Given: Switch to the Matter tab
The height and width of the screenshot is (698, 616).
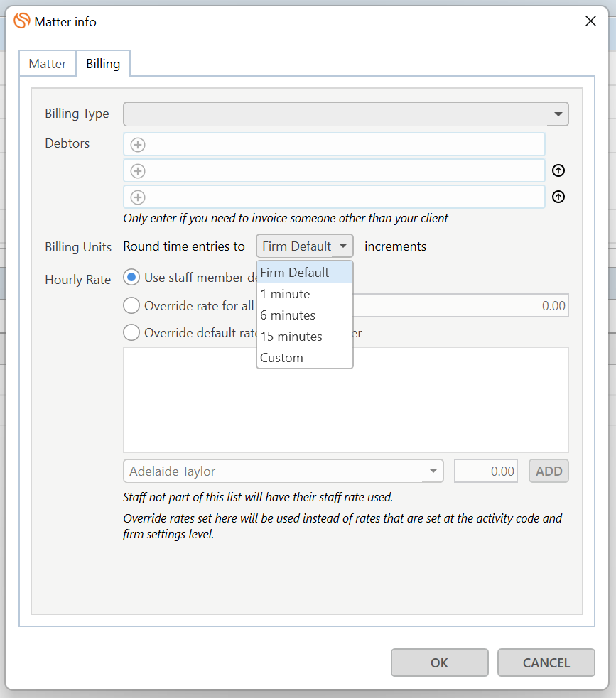Looking at the screenshot, I should 48,64.
